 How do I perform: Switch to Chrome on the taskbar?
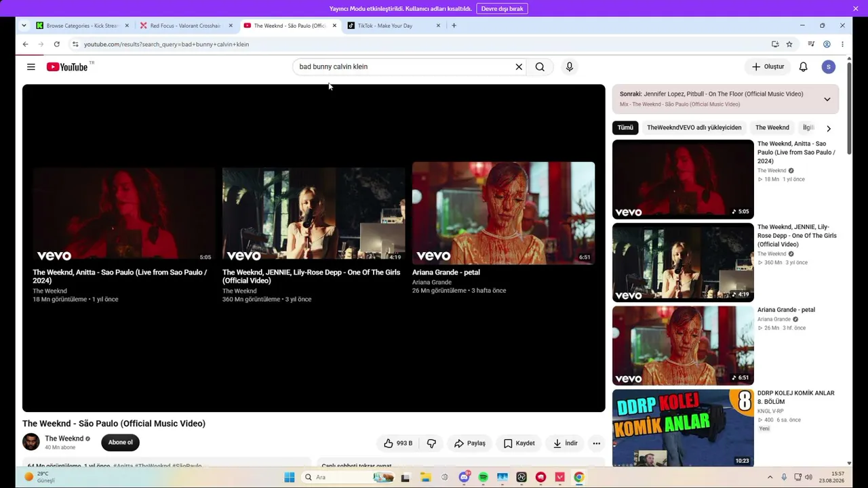pyautogui.click(x=578, y=477)
